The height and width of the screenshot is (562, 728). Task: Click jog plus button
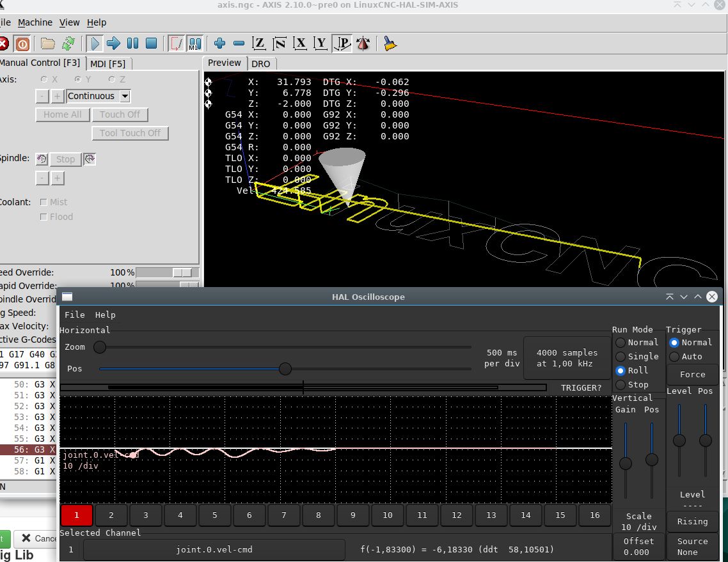point(57,96)
